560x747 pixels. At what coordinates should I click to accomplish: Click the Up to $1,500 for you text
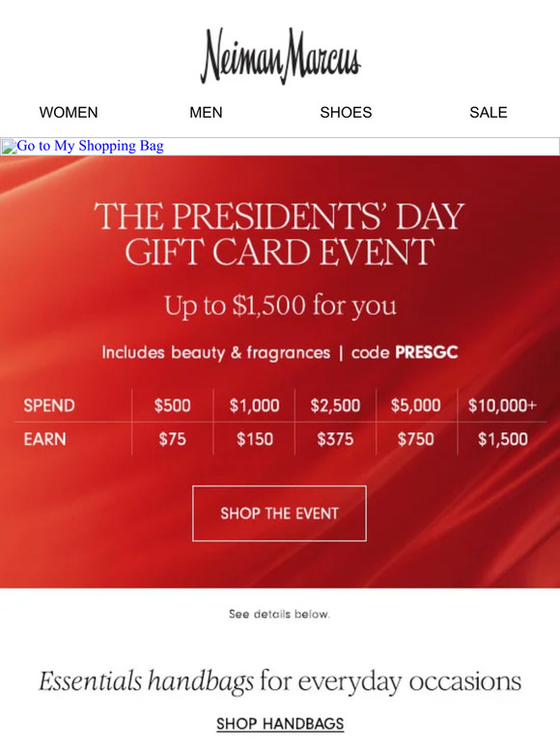pyautogui.click(x=280, y=305)
